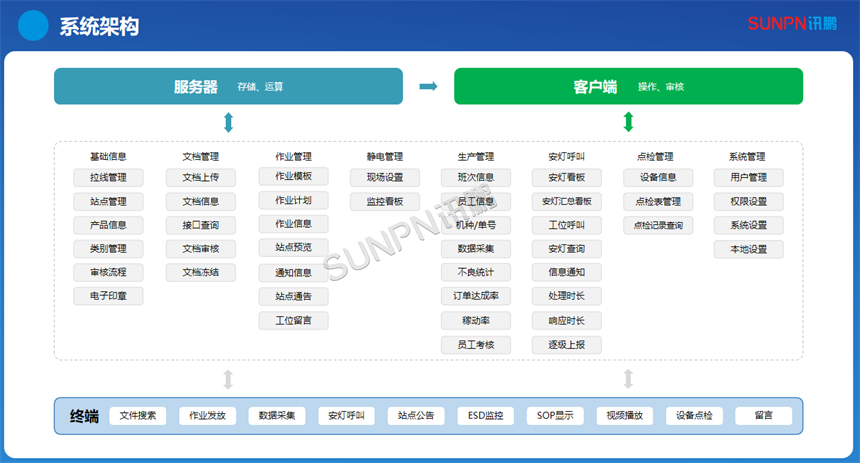
Task: Click the ESD监控 terminal button
Action: pos(485,416)
